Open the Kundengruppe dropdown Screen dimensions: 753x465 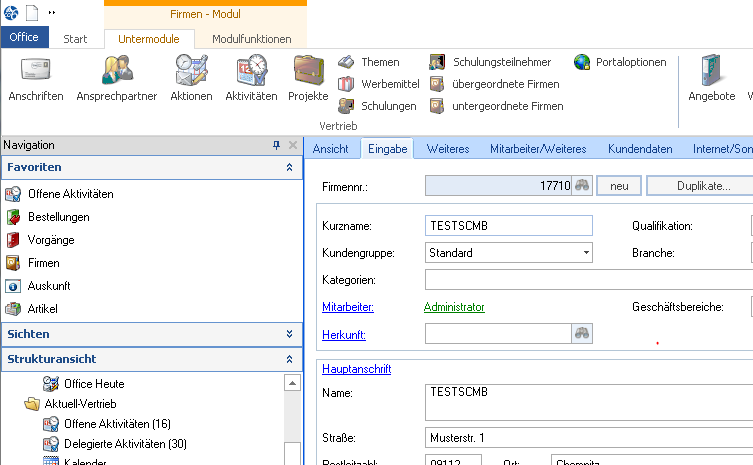point(586,253)
